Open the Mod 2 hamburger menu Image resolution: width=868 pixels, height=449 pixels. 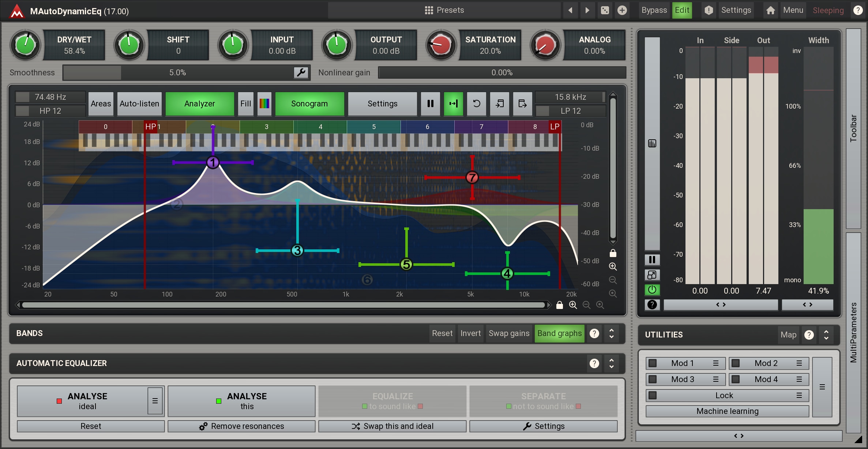799,363
